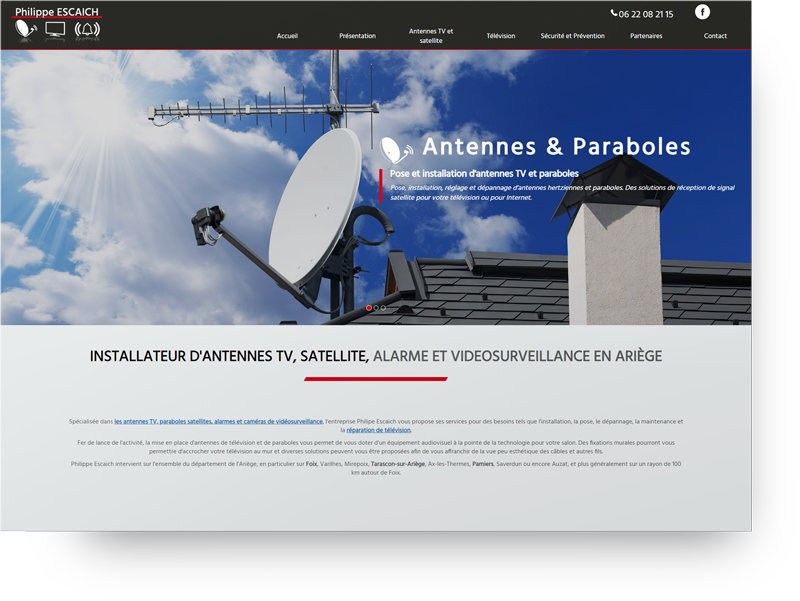Click the 'Philippe ESCAICH' site logo
Image resolution: width=800 pixels, height=601 pixels.
tap(56, 10)
